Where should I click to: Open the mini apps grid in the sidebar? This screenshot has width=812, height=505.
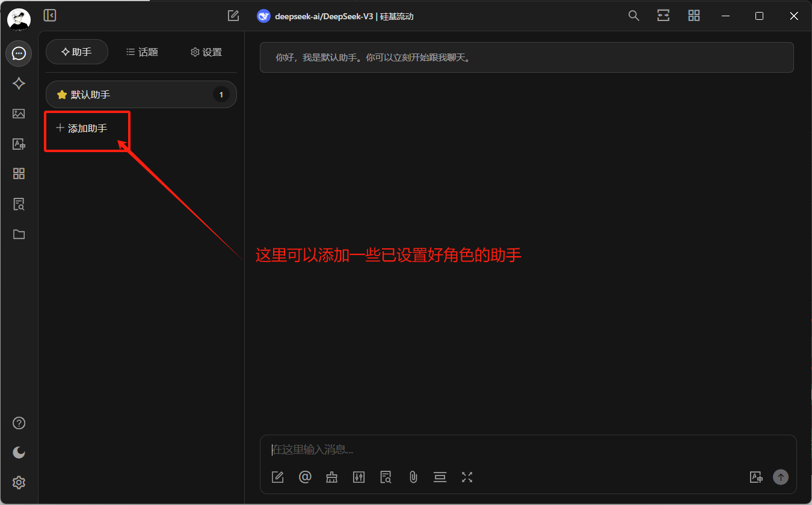(19, 174)
